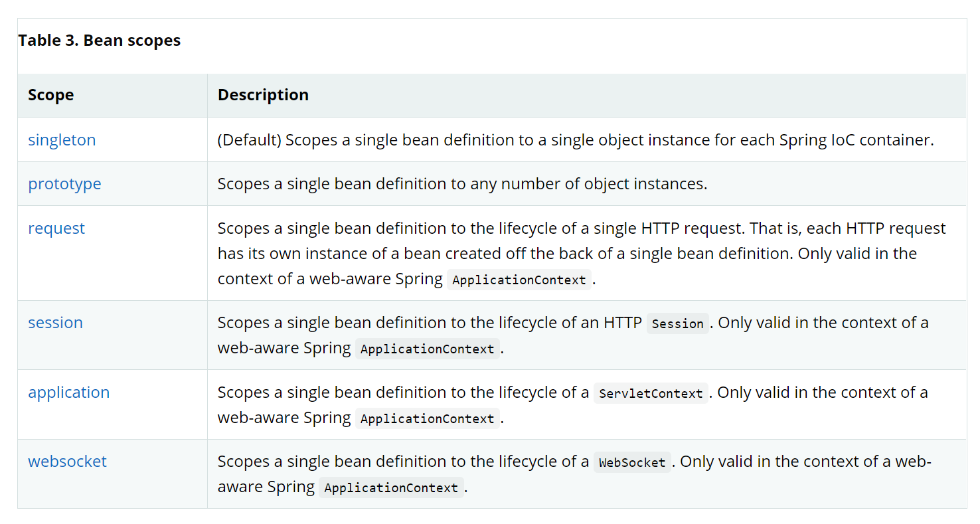Screen dimensions: 980x524
Task: Click the Scope column header
Action: point(51,95)
